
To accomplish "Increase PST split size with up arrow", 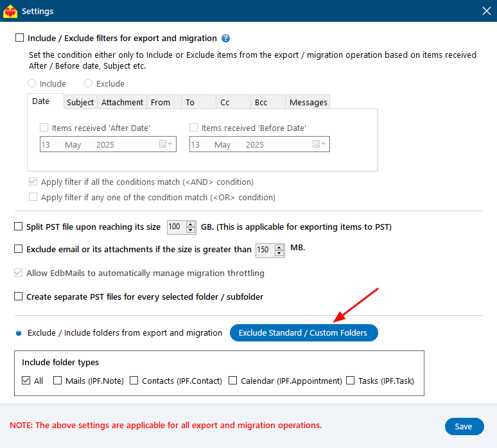I will click(x=191, y=224).
